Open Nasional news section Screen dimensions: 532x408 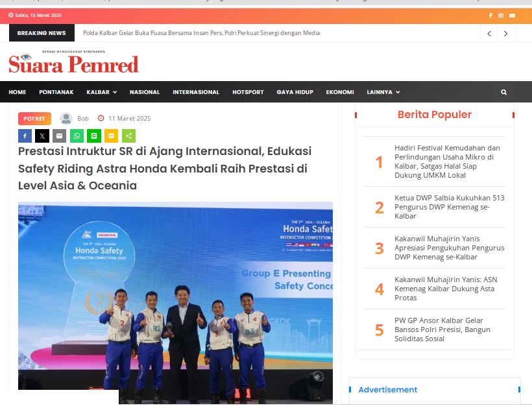pos(145,92)
